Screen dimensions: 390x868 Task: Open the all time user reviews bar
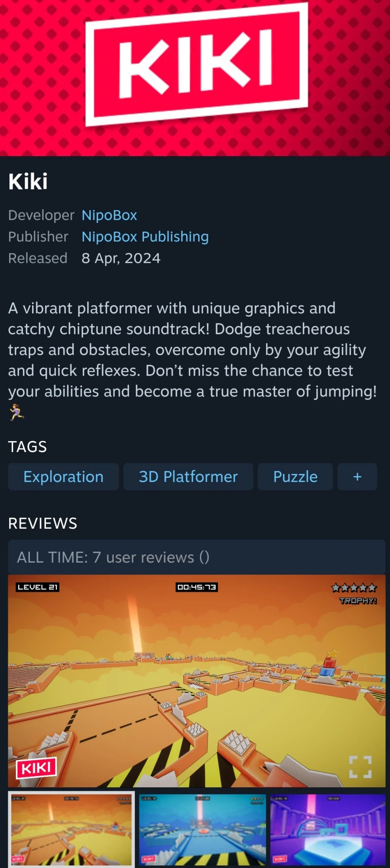(x=197, y=557)
